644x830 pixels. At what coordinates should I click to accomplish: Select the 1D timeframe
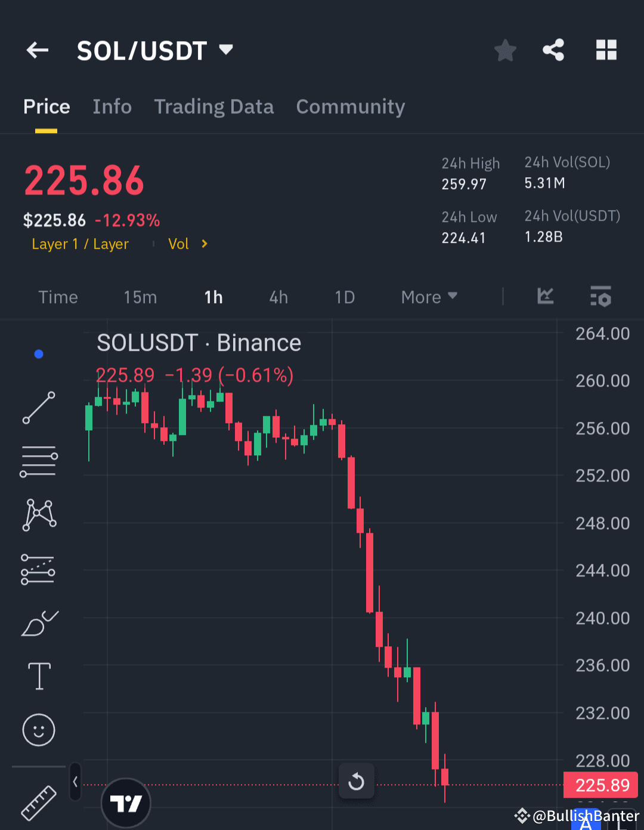[345, 297]
